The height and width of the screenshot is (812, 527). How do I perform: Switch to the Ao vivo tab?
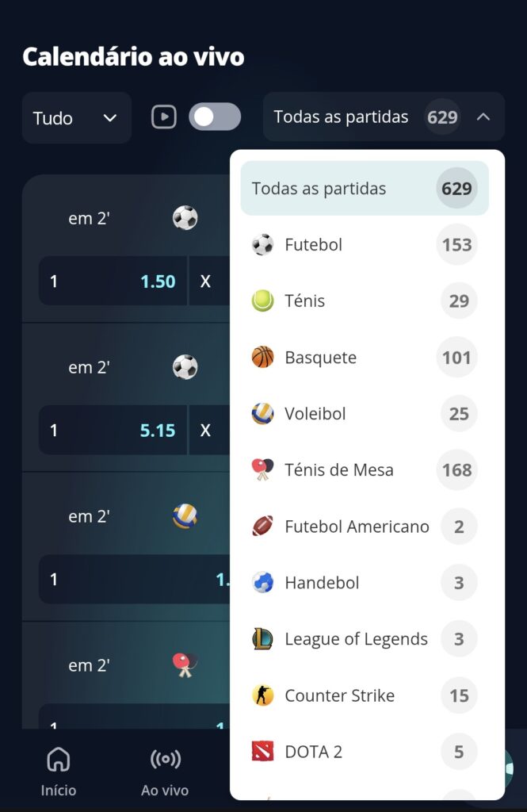click(x=164, y=770)
